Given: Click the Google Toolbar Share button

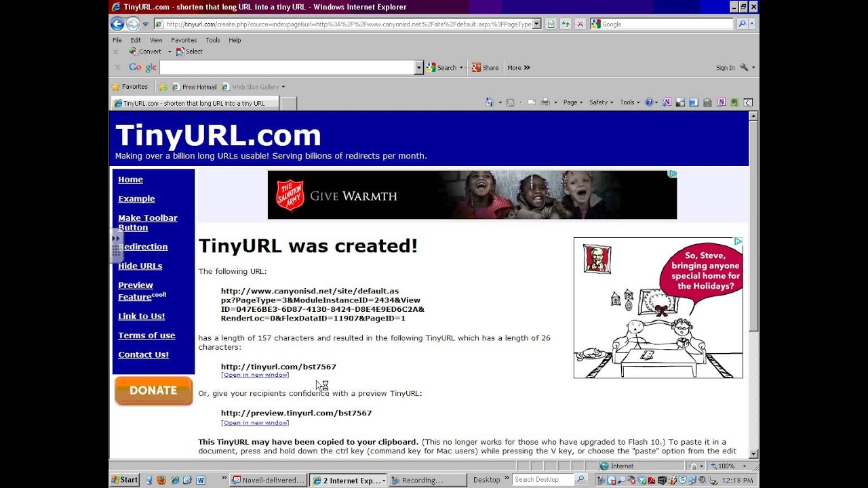Looking at the screenshot, I should click(485, 67).
